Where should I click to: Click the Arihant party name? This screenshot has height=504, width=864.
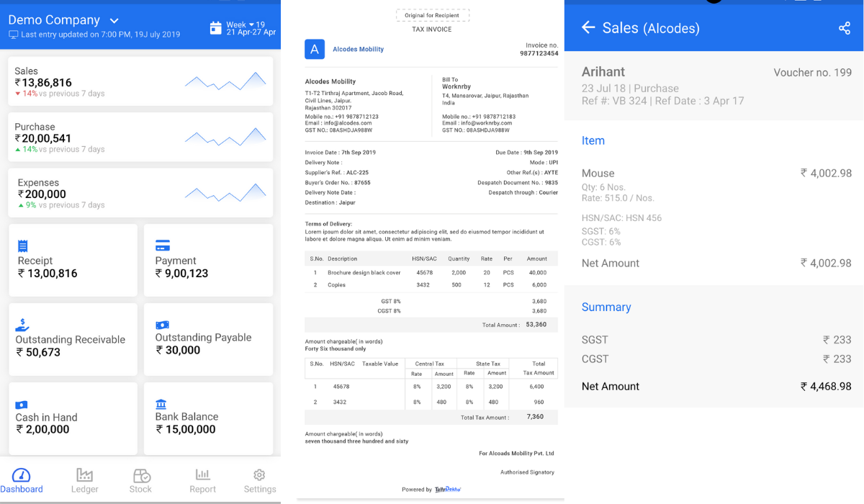coord(603,72)
